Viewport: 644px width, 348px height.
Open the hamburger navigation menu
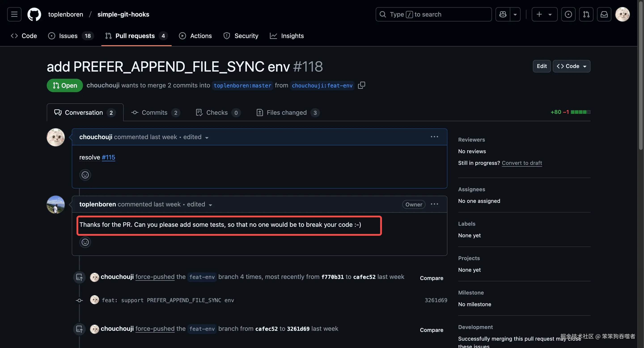click(x=14, y=14)
